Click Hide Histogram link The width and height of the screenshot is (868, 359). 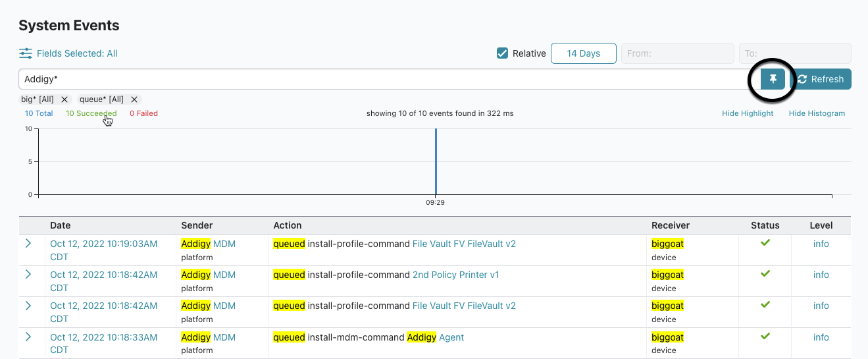817,113
